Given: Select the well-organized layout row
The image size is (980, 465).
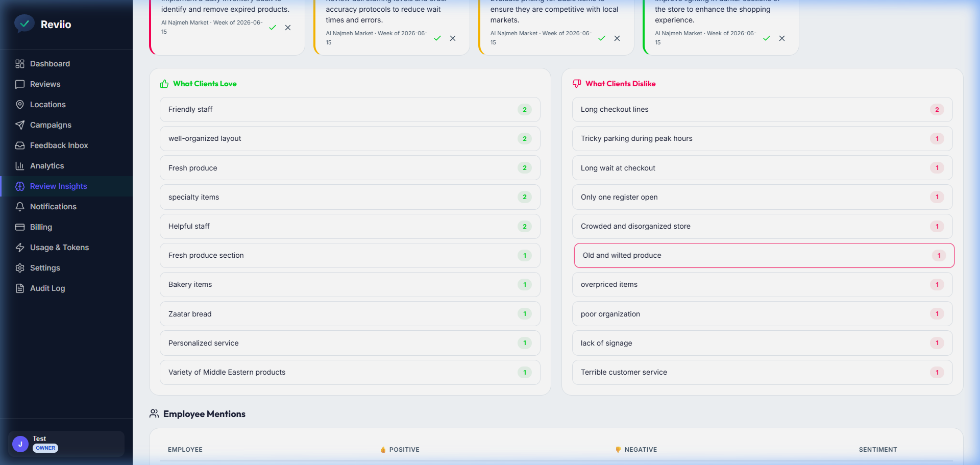Looking at the screenshot, I should click(350, 138).
